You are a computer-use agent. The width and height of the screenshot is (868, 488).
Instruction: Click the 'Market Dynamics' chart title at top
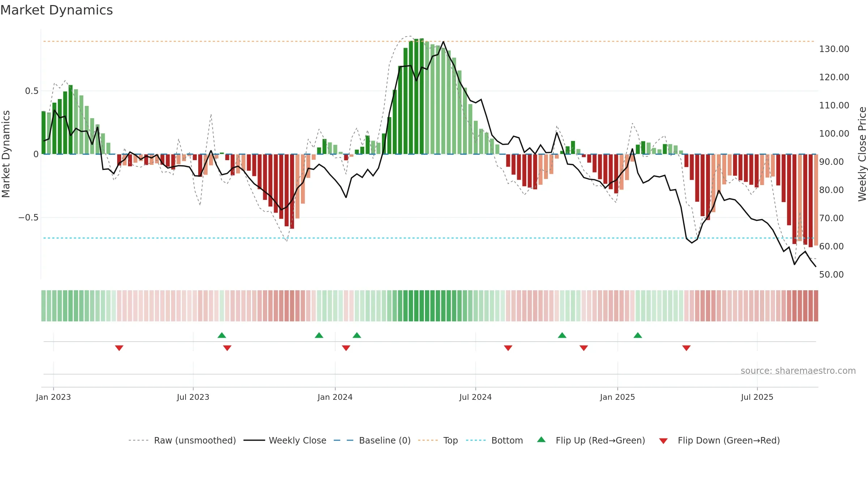click(x=57, y=10)
